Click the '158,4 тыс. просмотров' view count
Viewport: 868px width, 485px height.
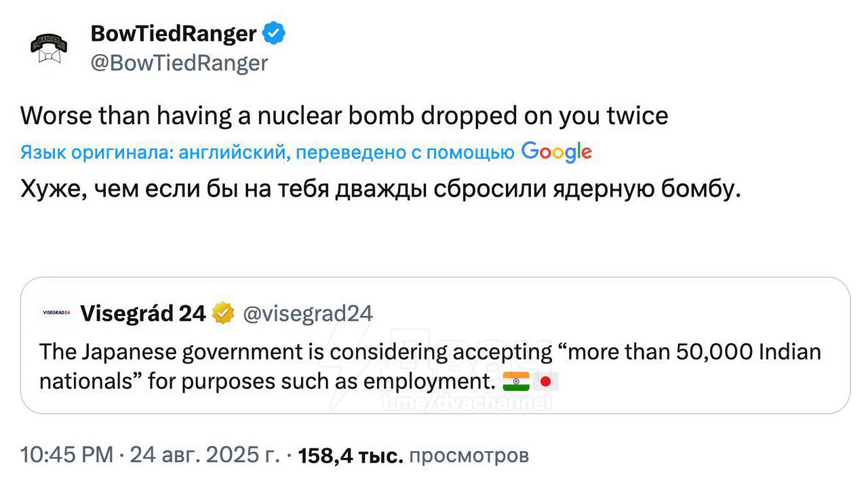click(413, 455)
